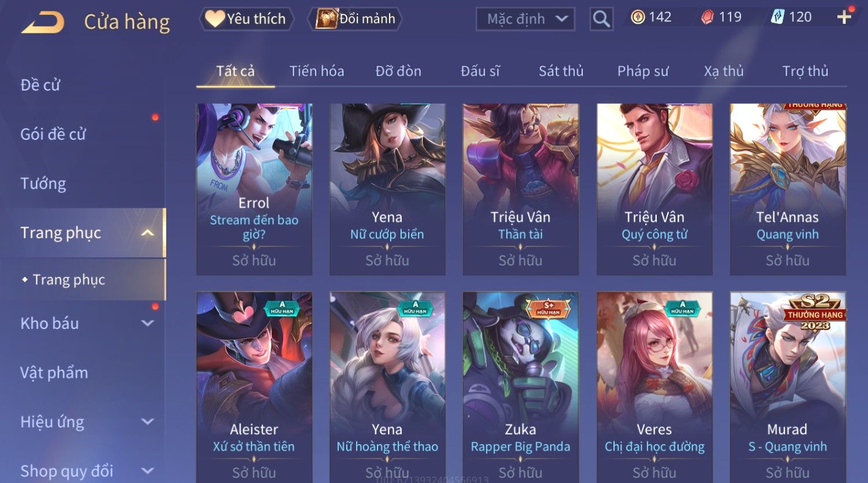868x483 pixels.
Task: Expand the Kho báu sidebar section
Action: point(148,323)
